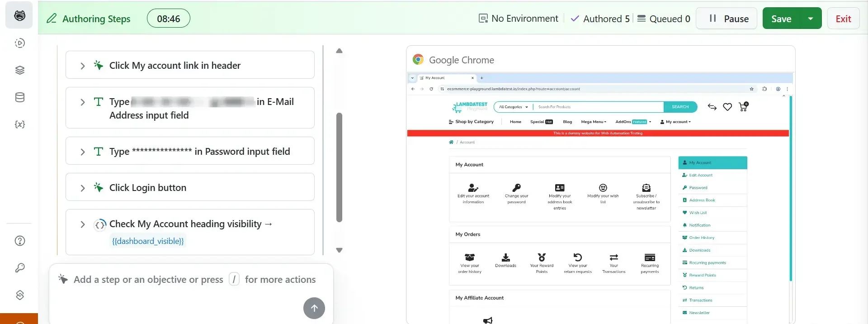Open the test runs play-circle icon in sidebar
Screen dimensions: 868x324
19,43
